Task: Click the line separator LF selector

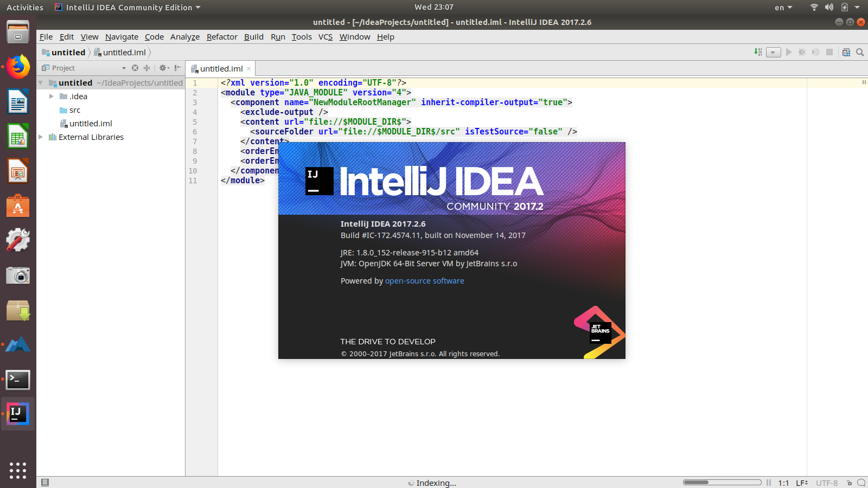Action: 802,483
